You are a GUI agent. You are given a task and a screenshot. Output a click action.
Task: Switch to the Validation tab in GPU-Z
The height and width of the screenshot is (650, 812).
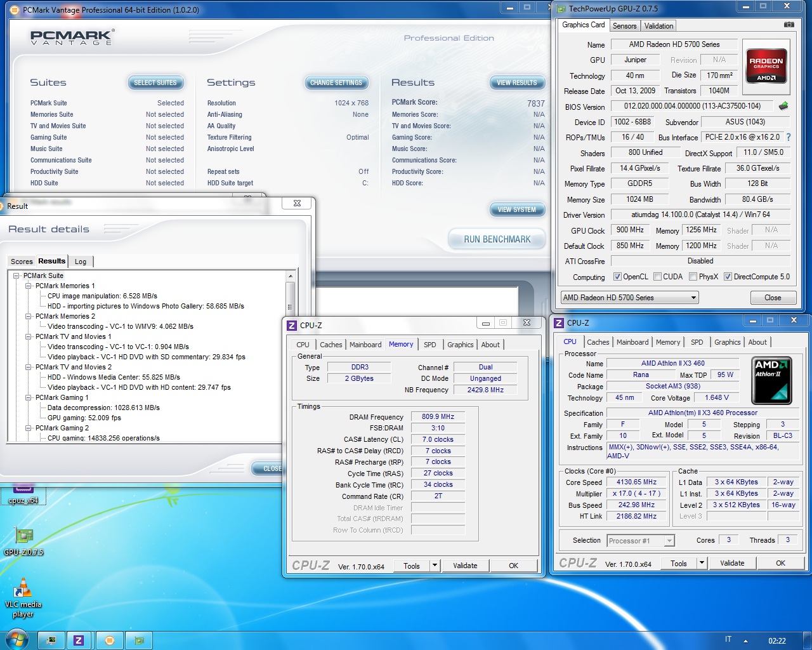pos(658,26)
